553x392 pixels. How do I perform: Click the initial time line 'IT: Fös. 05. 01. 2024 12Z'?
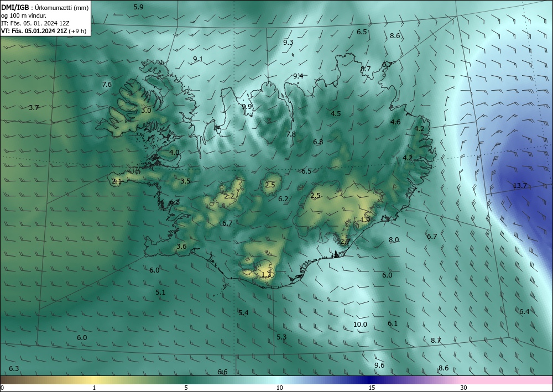coord(35,23)
